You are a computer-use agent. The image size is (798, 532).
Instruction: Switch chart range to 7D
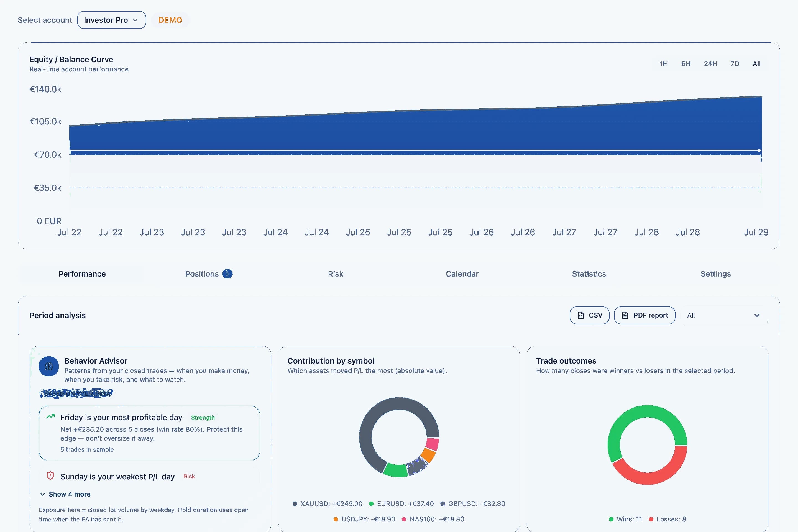(735, 64)
